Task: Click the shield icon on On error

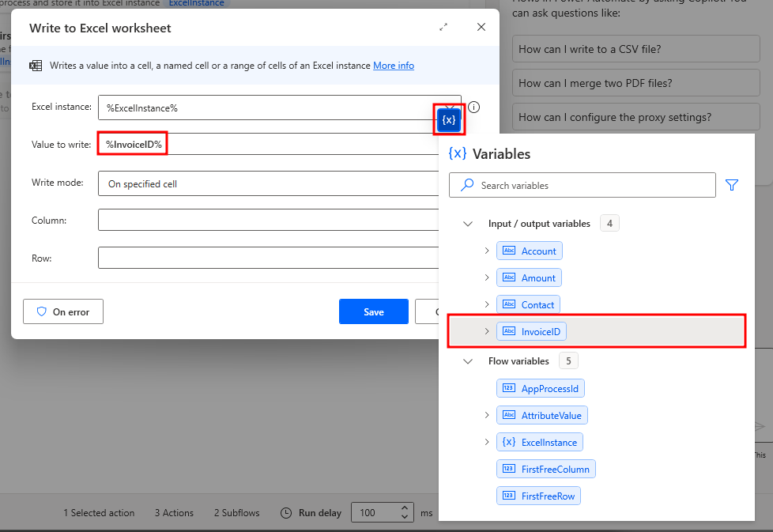Action: point(41,311)
